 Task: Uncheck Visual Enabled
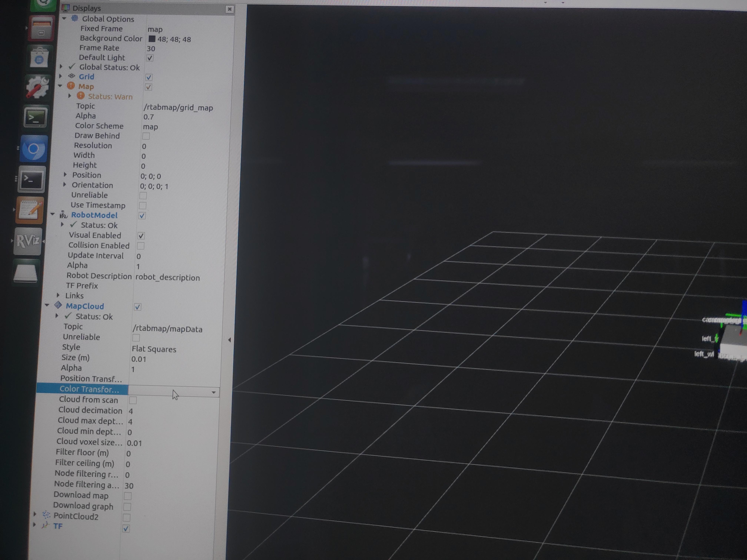(141, 236)
